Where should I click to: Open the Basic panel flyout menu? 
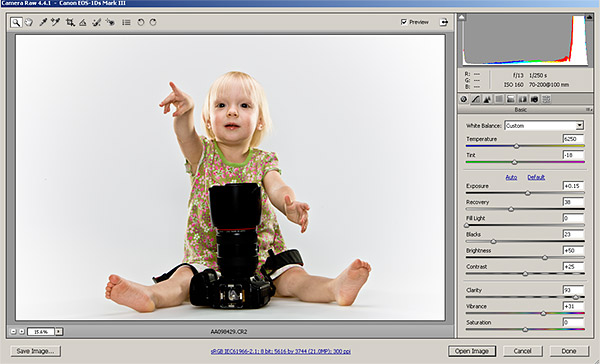589,110
